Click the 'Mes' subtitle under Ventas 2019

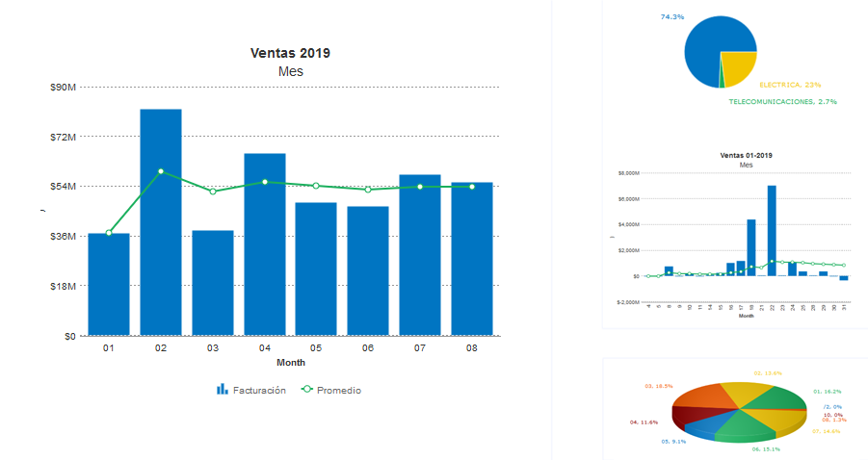[291, 71]
